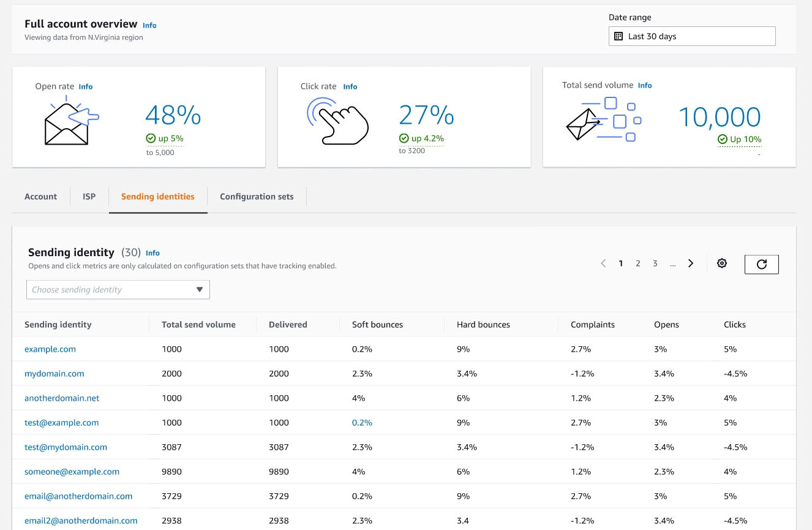The height and width of the screenshot is (530, 812).
Task: Select the Sending identities tab
Action: (x=158, y=197)
